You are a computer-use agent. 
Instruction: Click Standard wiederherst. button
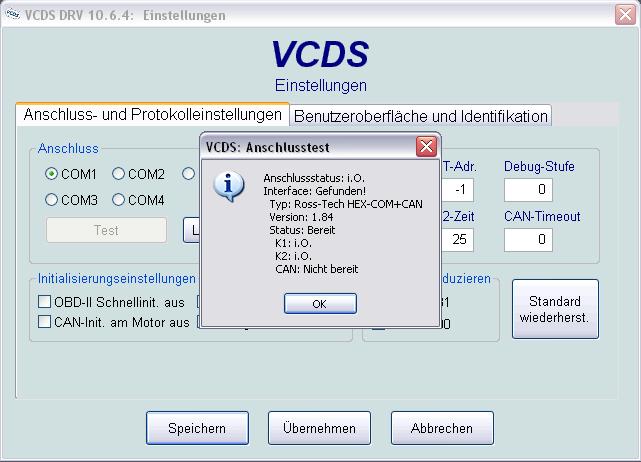555,309
